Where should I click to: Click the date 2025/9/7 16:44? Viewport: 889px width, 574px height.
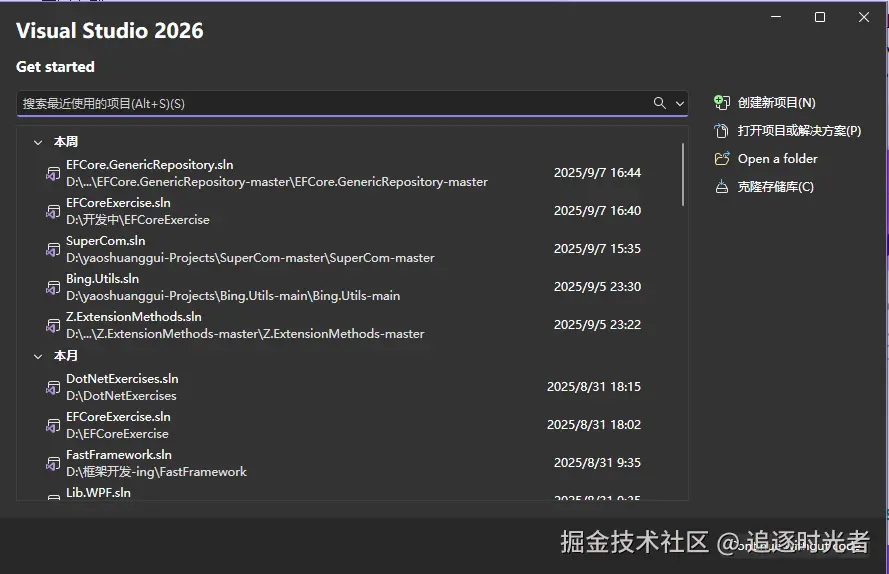(x=597, y=172)
